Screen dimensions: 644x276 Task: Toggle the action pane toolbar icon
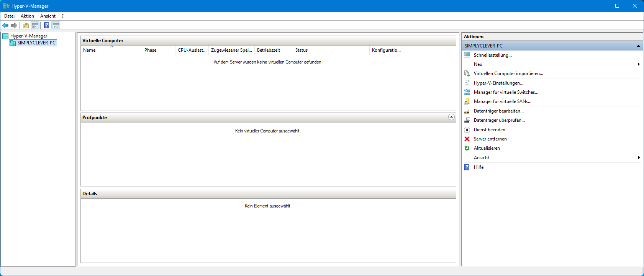coord(56,26)
